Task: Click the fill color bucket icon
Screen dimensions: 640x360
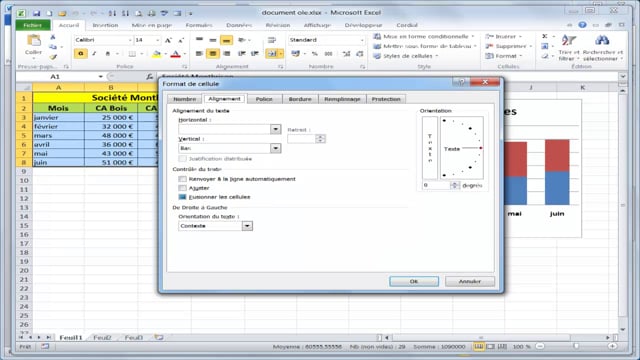Action: pyautogui.click(x=156, y=53)
